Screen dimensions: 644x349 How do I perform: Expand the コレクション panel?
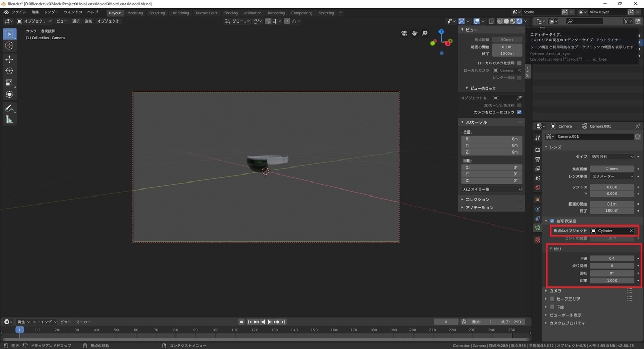[x=477, y=199]
